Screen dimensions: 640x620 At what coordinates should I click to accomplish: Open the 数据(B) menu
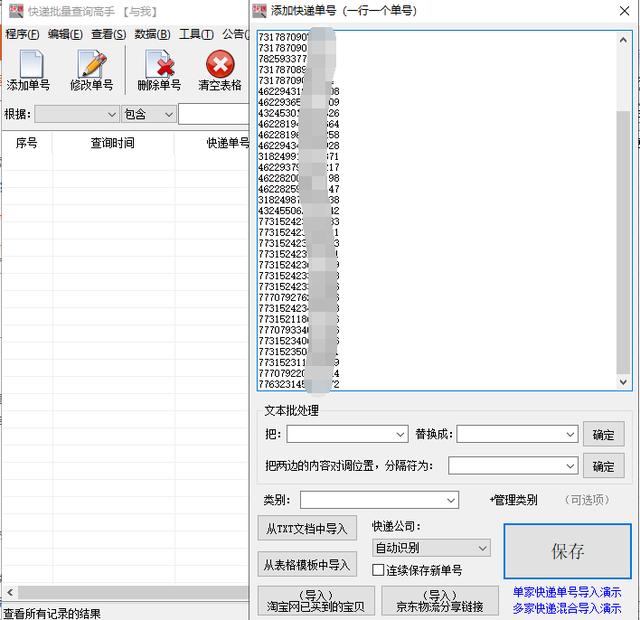pyautogui.click(x=152, y=34)
